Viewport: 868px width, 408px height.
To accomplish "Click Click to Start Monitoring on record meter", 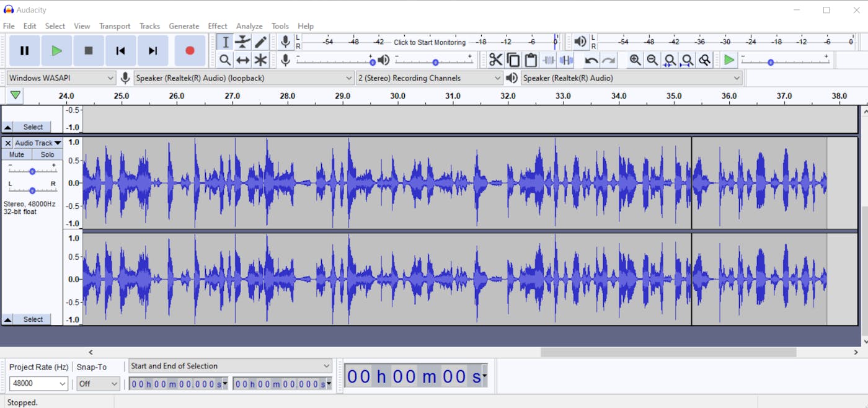I will click(x=430, y=42).
